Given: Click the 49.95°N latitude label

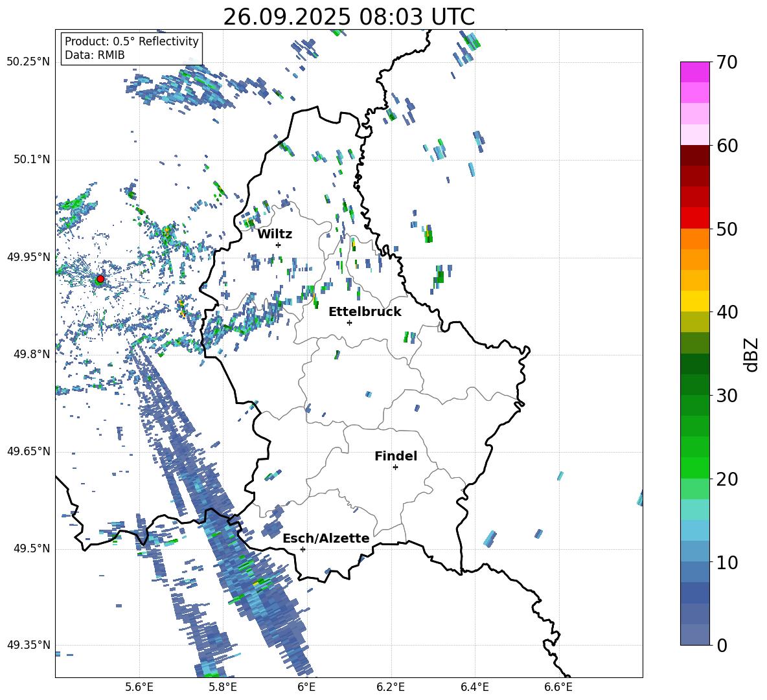Looking at the screenshot, I should click(x=29, y=257).
